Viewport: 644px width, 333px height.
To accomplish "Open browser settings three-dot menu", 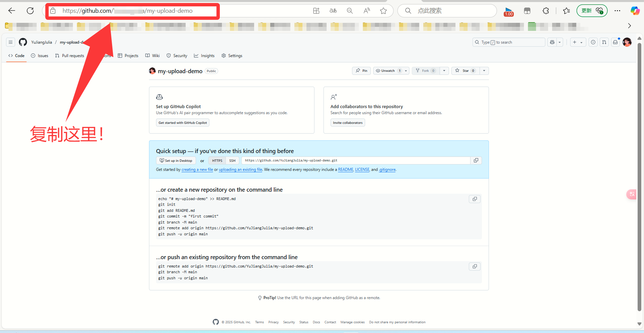I will point(617,11).
